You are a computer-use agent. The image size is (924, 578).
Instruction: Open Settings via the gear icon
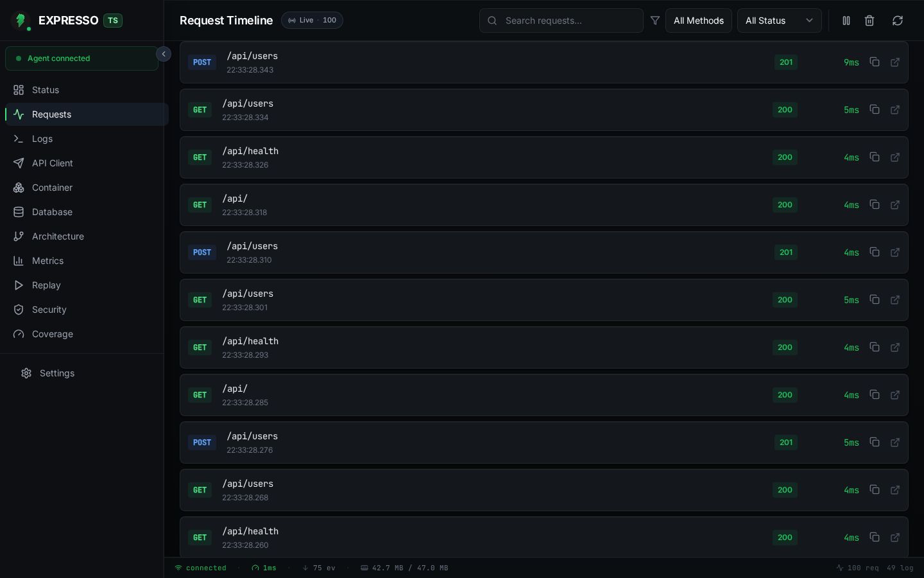click(x=26, y=373)
